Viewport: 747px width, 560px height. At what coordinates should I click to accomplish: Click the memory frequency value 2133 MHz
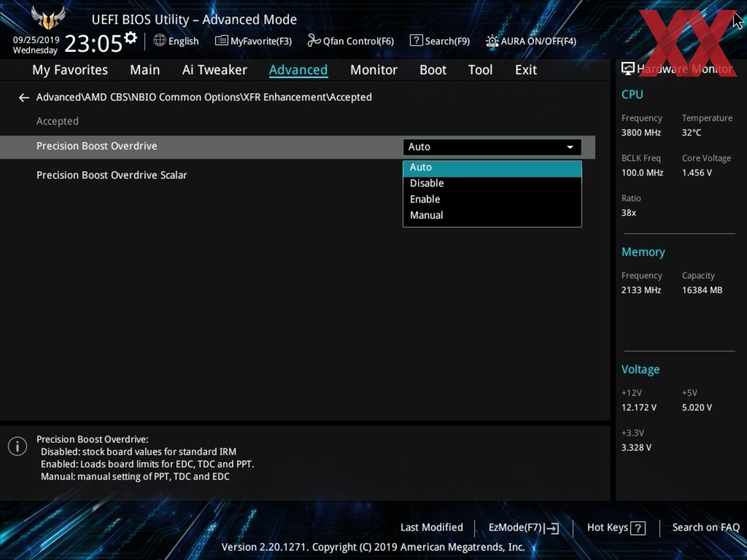[x=641, y=290]
